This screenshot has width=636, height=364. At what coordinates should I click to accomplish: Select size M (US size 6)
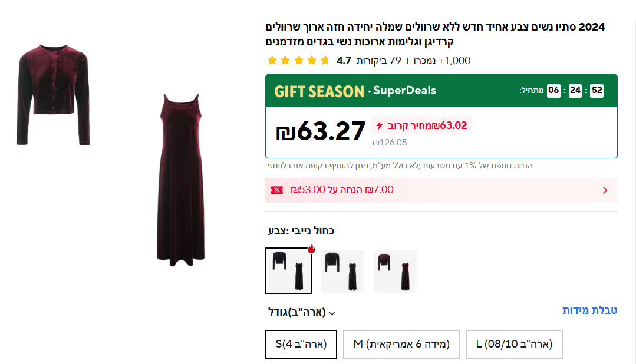[x=401, y=344]
